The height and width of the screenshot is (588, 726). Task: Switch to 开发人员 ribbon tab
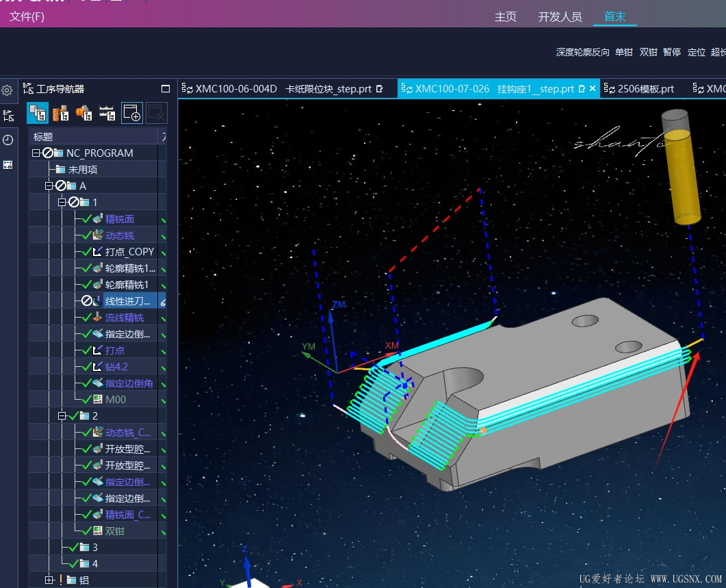[560, 16]
